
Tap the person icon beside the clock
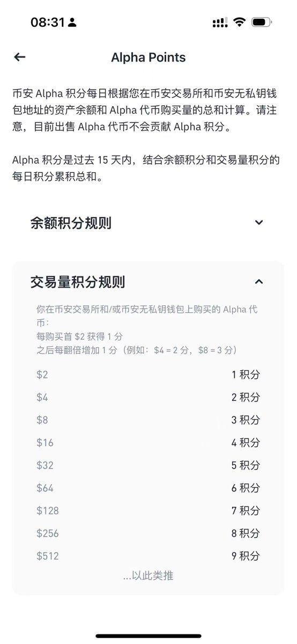tap(72, 23)
